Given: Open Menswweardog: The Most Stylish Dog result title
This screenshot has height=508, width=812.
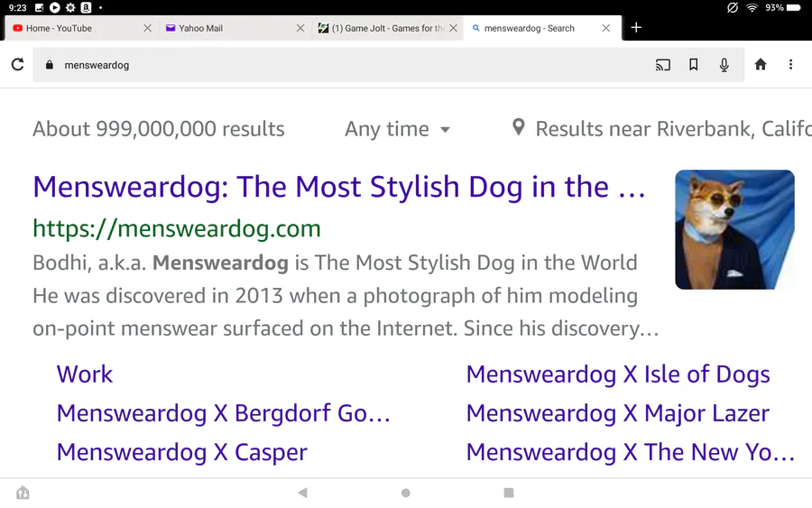Looking at the screenshot, I should [x=339, y=187].
